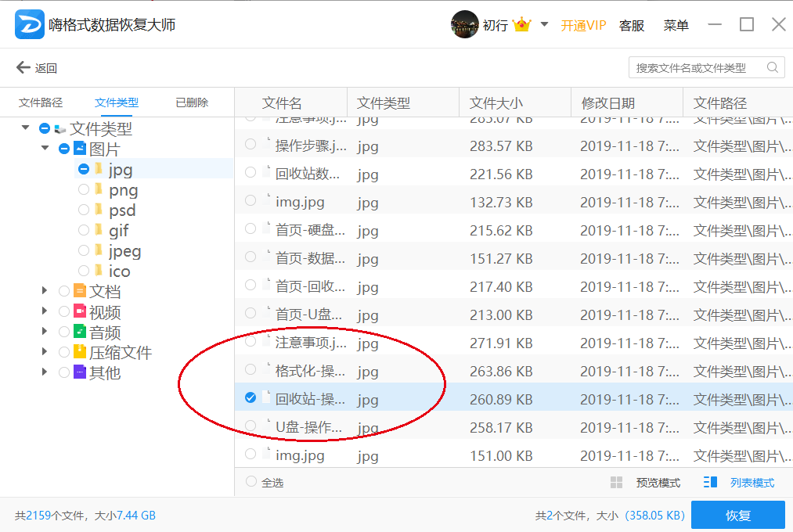Viewport: 793px width, 532px height.
Task: Collapse the 图片 tree node
Action: point(45,148)
